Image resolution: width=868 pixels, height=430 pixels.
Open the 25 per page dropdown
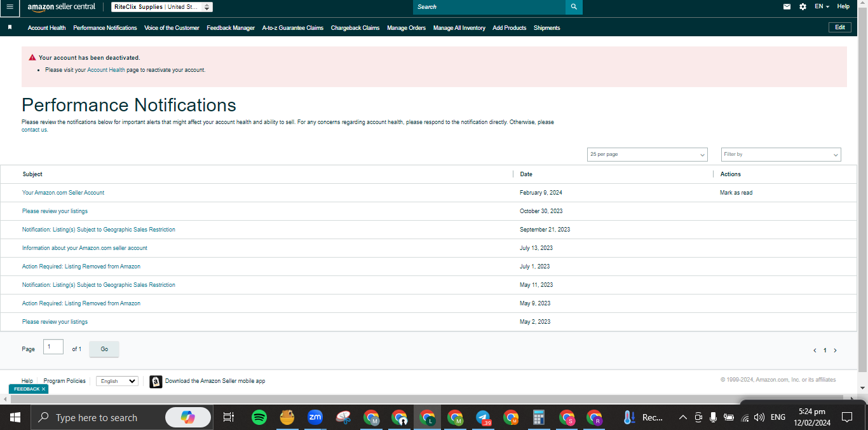coord(647,155)
